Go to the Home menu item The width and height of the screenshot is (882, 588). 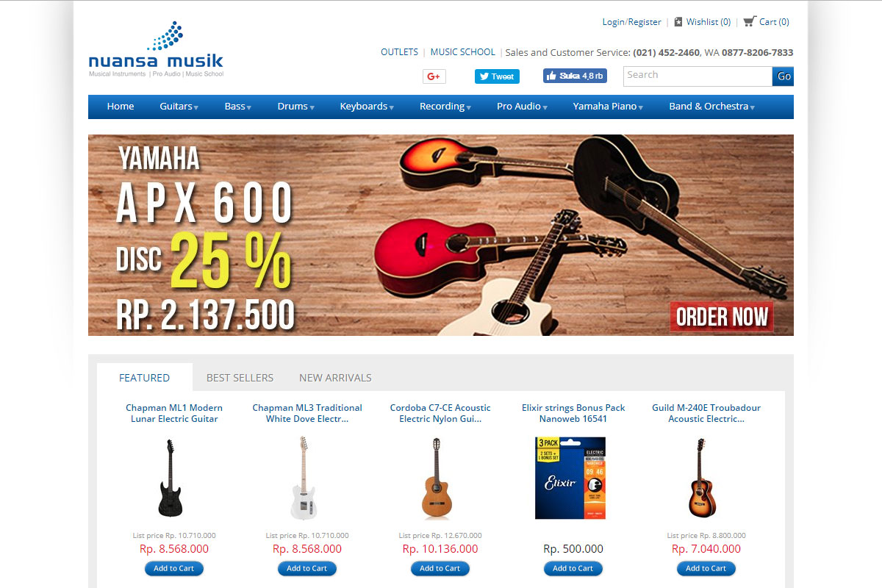[x=121, y=107]
